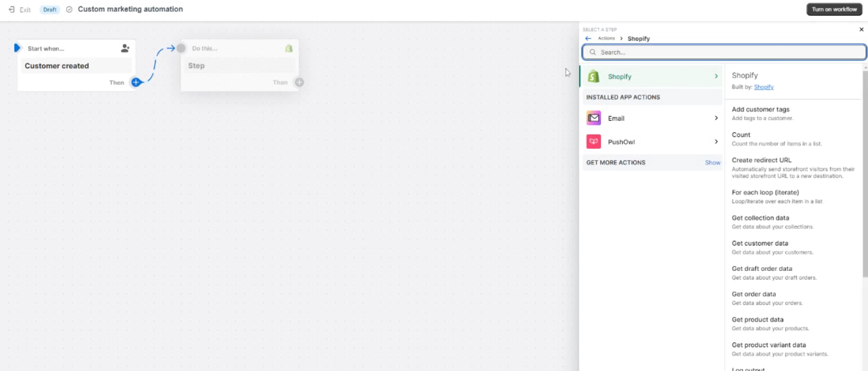
Task: Expand the Email actions chevron
Action: pos(716,118)
